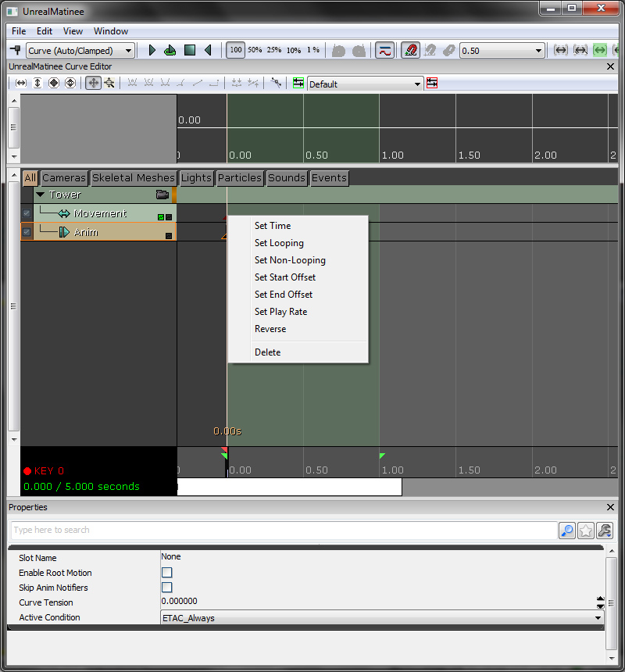Select the pan/edit mode tool in Curve Editor
Screen dimensions: 625x672
pyautogui.click(x=93, y=83)
